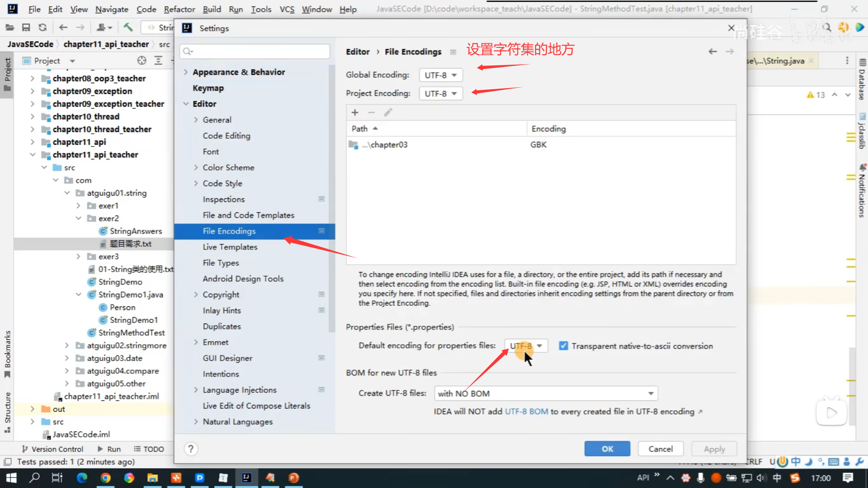868x488 pixels.
Task: Click the settings search field
Action: (x=255, y=52)
